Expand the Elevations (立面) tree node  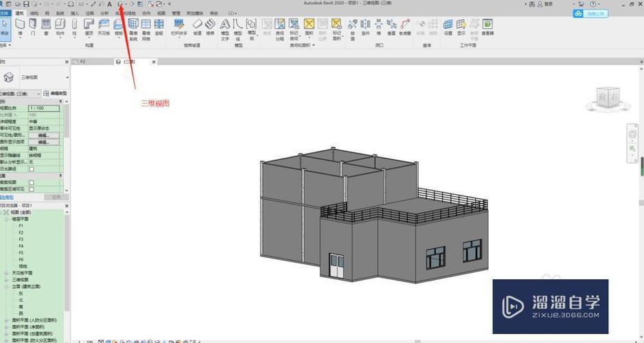7,287
